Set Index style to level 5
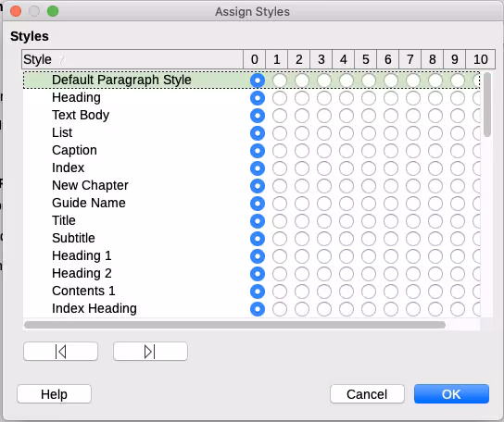This screenshot has height=422, width=504. [x=369, y=168]
